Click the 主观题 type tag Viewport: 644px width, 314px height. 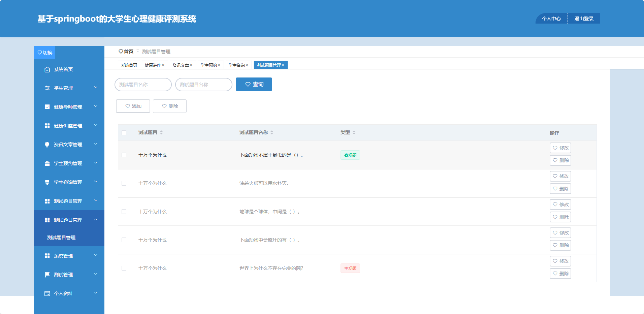[x=350, y=268]
